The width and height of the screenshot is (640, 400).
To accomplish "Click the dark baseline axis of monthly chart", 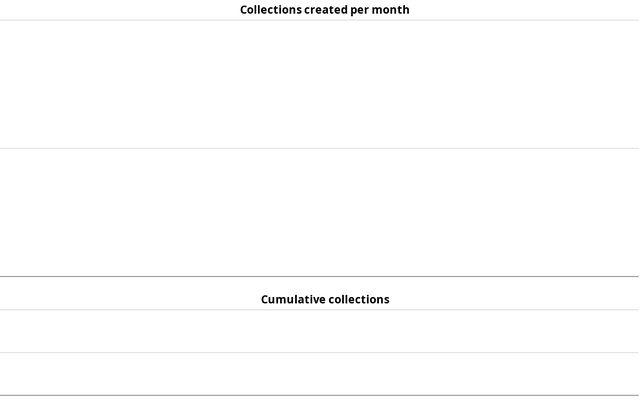I will pyautogui.click(x=320, y=276).
